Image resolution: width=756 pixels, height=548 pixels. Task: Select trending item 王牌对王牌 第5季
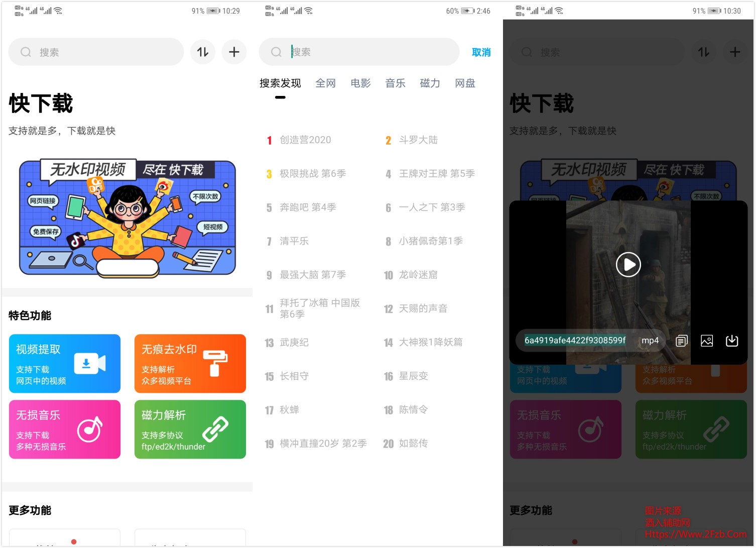coord(437,174)
